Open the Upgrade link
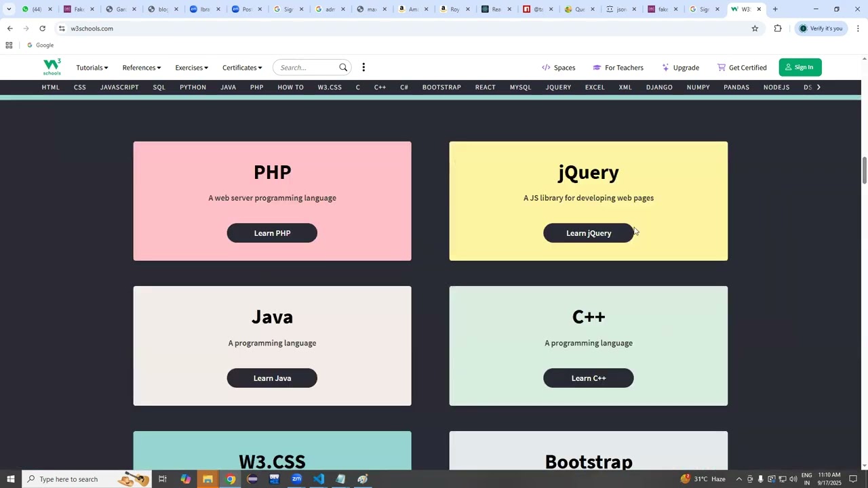 (x=680, y=68)
